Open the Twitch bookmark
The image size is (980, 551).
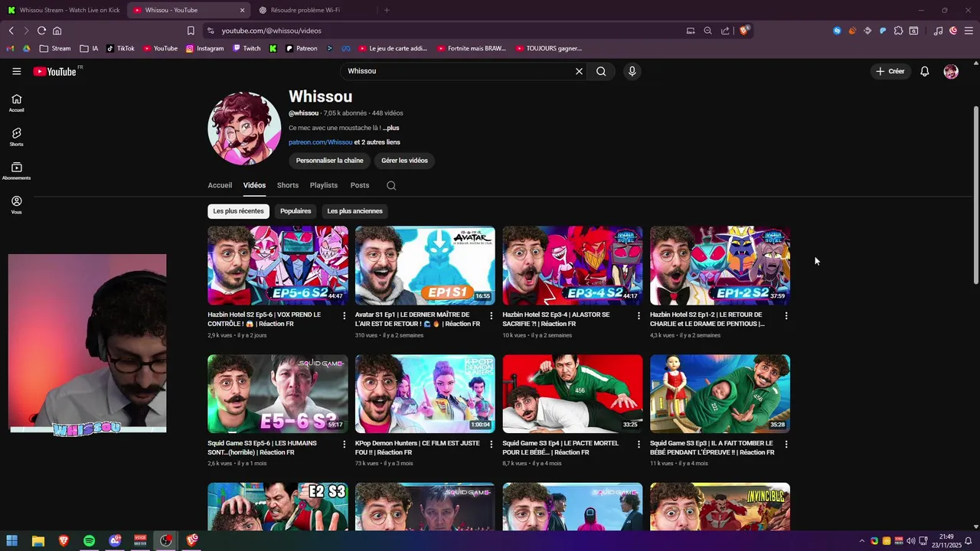pyautogui.click(x=247, y=48)
